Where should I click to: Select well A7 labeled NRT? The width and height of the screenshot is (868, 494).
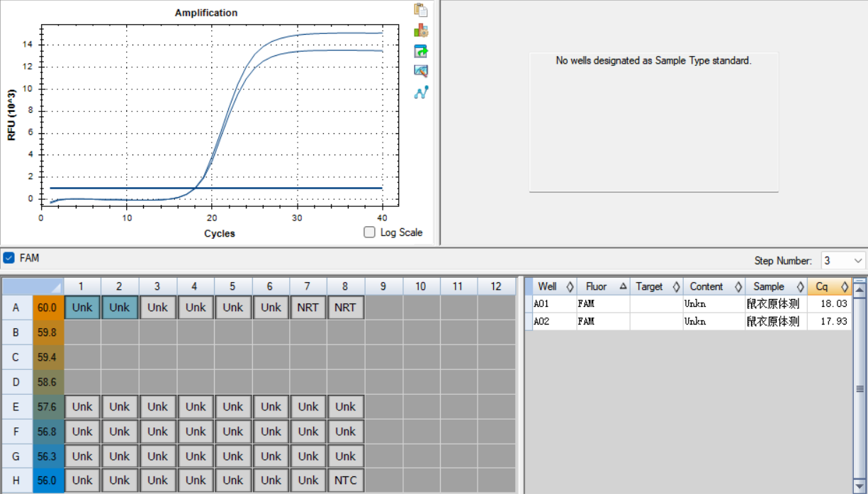click(x=308, y=307)
